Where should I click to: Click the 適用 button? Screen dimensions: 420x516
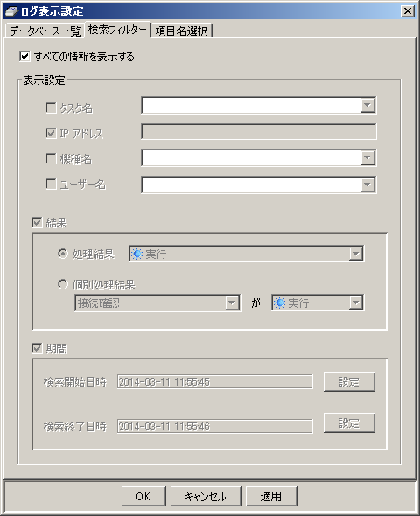[x=271, y=496]
